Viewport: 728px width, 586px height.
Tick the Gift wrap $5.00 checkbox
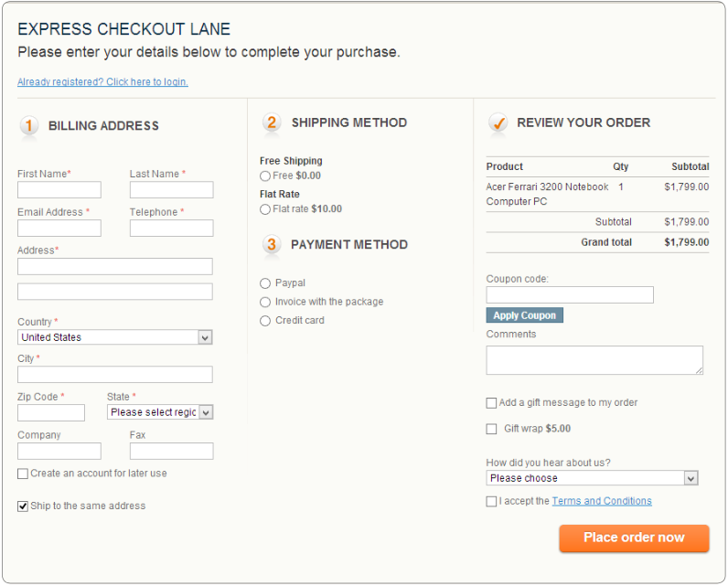[x=491, y=429]
